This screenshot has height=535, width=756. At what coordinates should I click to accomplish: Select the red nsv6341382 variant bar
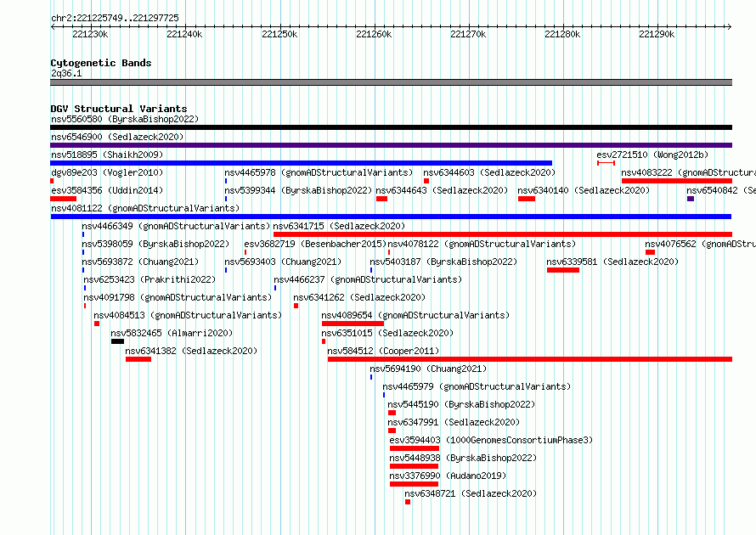138,359
